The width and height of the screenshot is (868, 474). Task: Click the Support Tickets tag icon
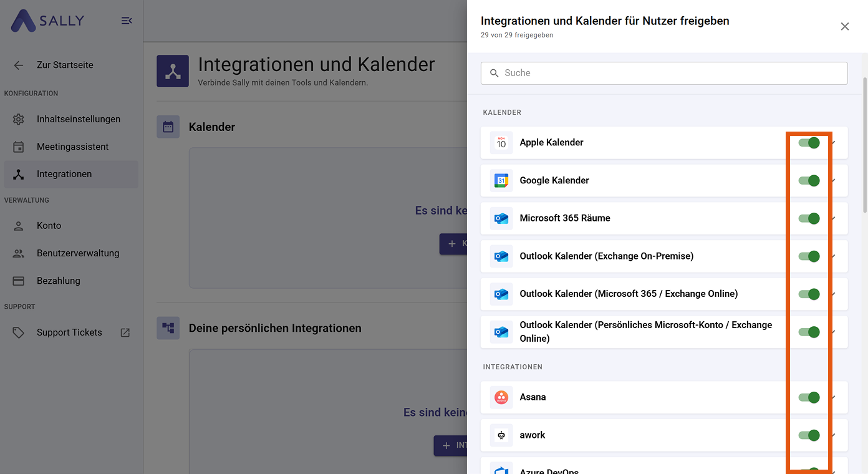pos(19,332)
